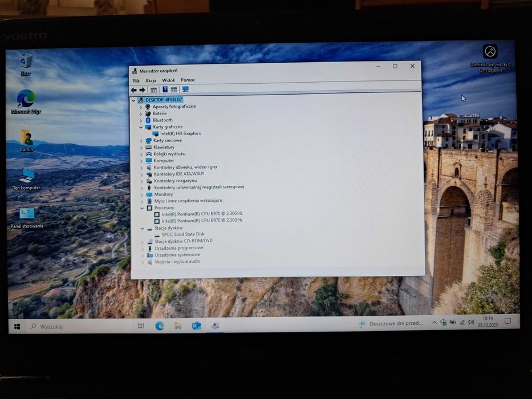Open the Deszczowe dni weather widget
The image size is (532, 399).
tap(391, 324)
